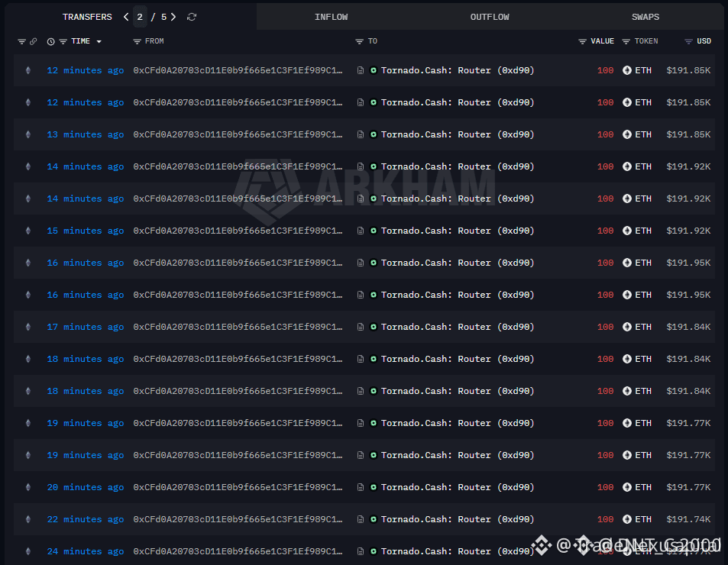
Task: Click Ethereum chain icon on 17 minutes row
Action: coord(28,327)
